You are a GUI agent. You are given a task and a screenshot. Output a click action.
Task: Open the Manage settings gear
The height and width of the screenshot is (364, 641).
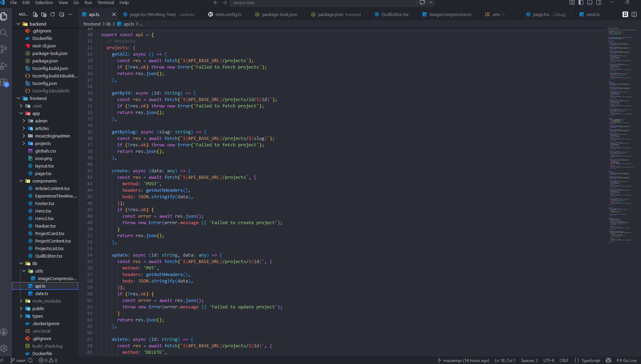(4, 348)
